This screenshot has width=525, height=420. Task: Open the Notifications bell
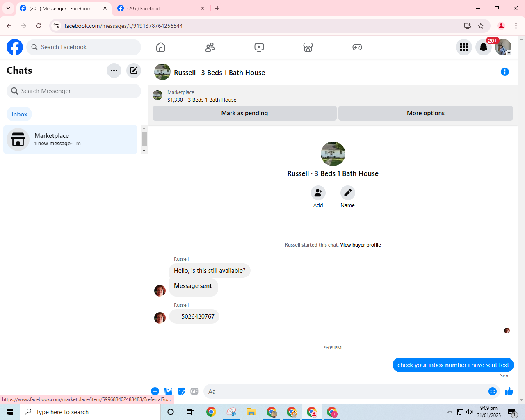(484, 47)
